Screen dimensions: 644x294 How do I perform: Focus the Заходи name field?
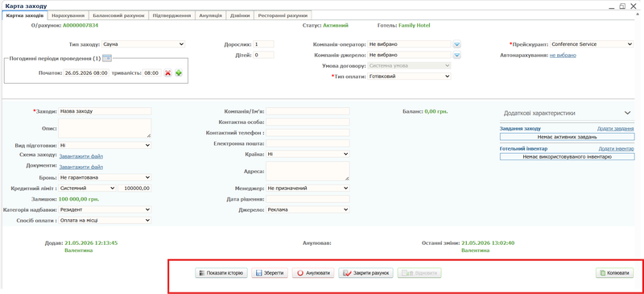pyautogui.click(x=105, y=111)
